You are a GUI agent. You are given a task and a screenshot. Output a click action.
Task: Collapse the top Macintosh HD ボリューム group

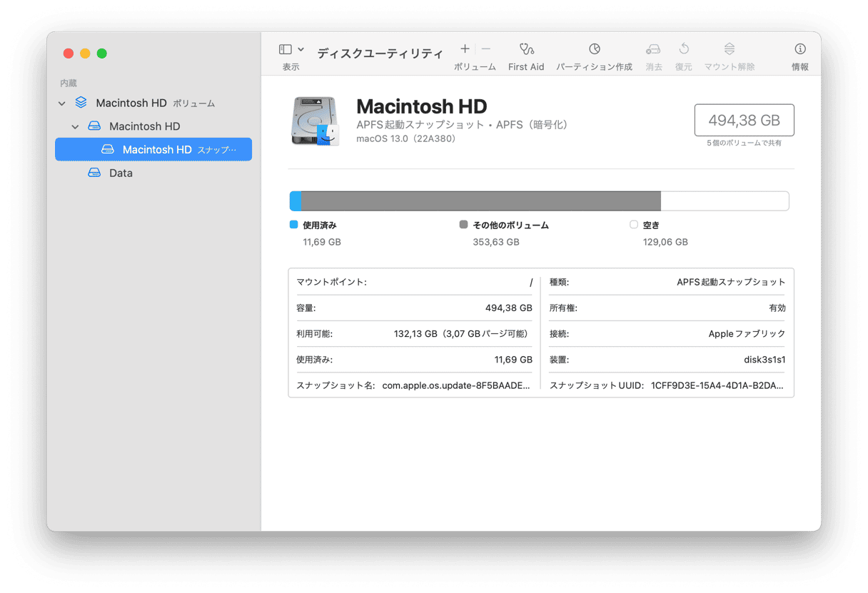click(62, 103)
